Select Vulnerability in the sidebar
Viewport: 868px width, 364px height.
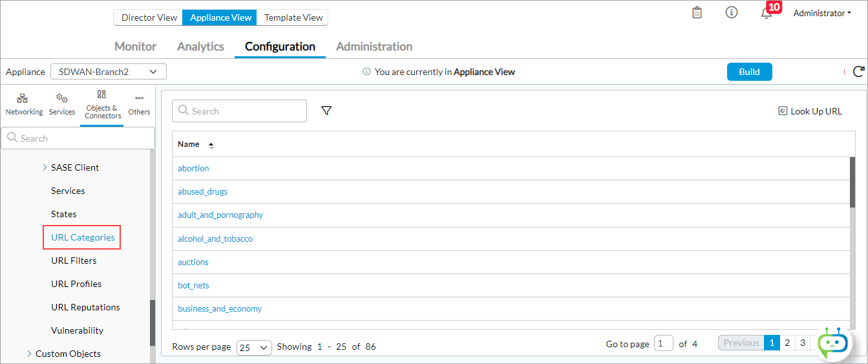pyautogui.click(x=77, y=330)
